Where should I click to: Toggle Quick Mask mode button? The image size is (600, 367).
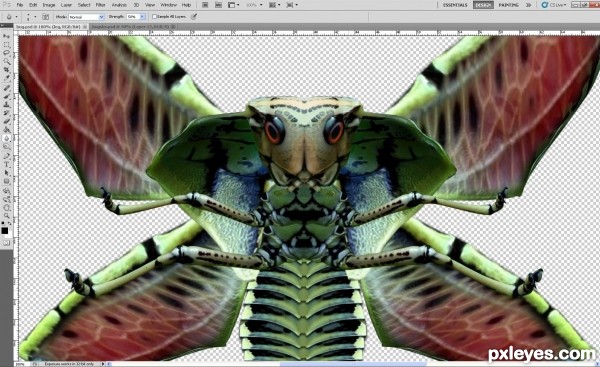[x=7, y=243]
